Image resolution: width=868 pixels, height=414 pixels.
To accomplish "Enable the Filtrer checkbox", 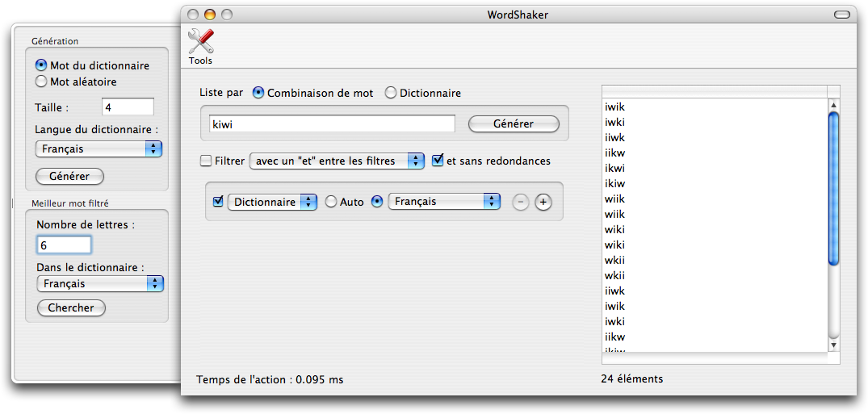I will tap(205, 161).
